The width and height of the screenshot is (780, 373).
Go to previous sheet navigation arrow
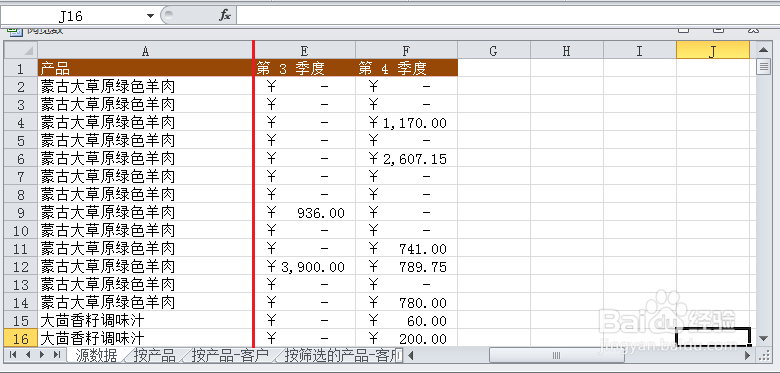[28, 355]
